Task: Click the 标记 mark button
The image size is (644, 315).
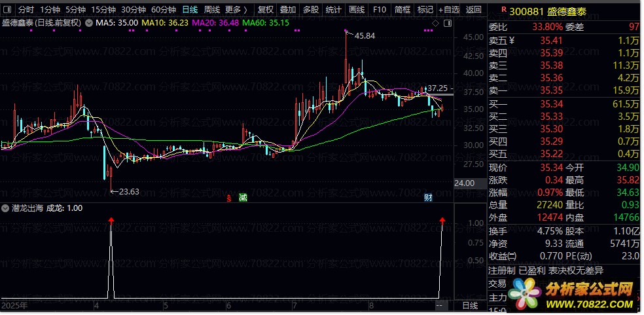Action: 425,9
